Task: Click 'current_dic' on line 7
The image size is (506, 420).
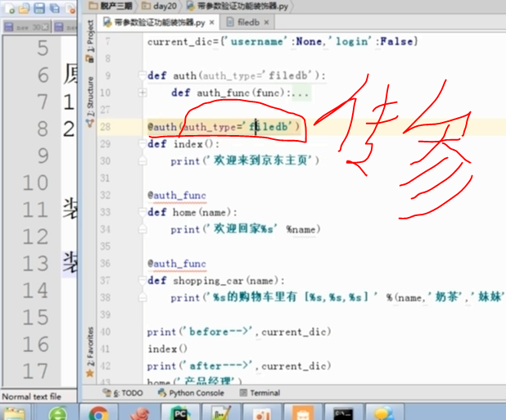Action: (180, 42)
